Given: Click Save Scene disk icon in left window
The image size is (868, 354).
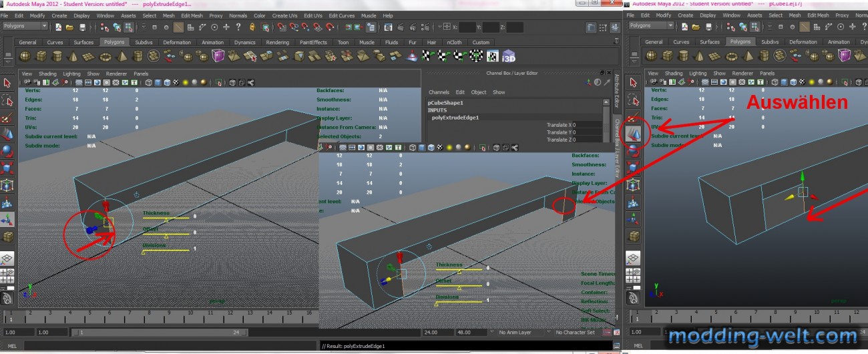Looking at the screenshot, I should 81,27.
